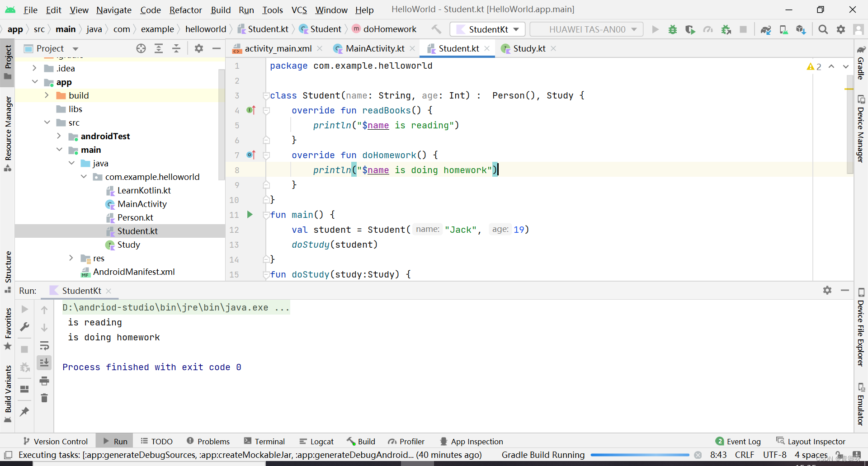Click the Apply Changes profiler icon
Viewport: 868px width, 466px height.
[x=708, y=29]
